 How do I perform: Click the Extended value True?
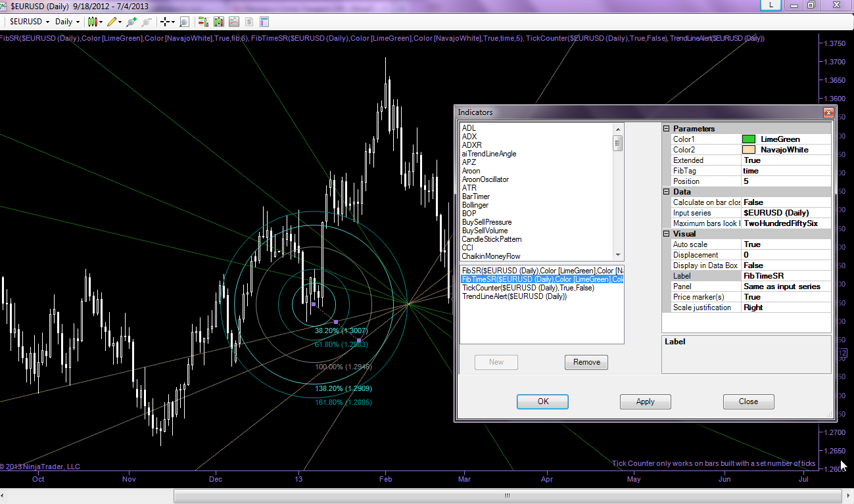click(x=786, y=160)
